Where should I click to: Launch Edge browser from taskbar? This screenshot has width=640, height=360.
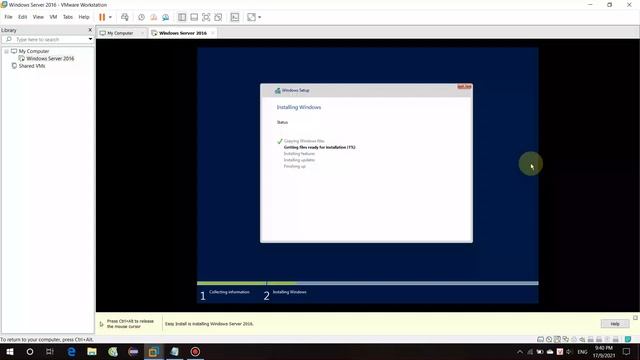[x=71, y=351]
